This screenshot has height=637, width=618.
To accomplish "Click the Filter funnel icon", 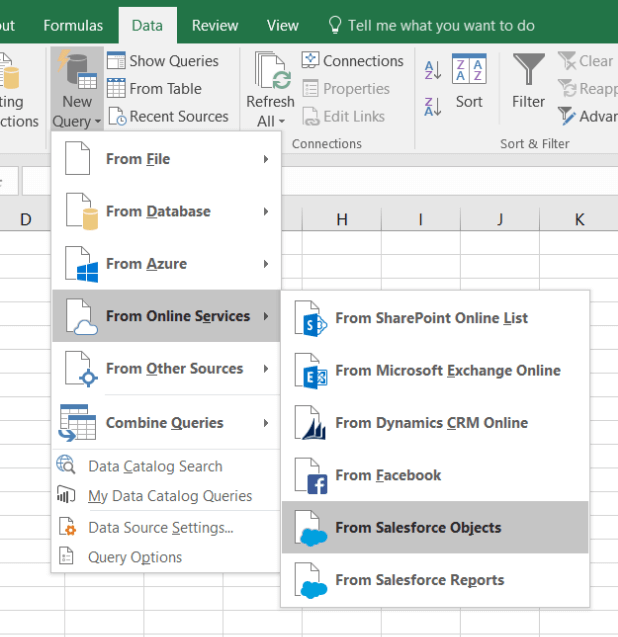I will click(x=528, y=69).
